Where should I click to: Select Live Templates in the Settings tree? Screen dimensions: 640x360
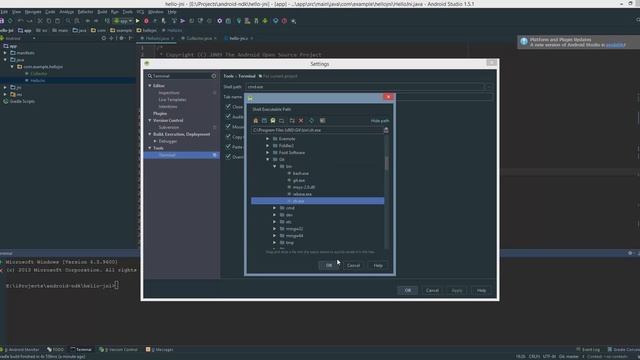[x=172, y=100]
